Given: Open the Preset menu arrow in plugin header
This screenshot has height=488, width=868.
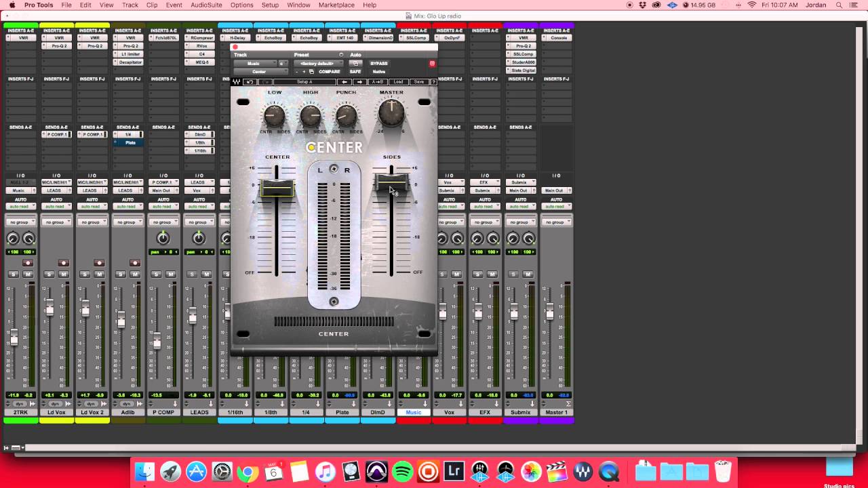Looking at the screenshot, I should [x=341, y=55].
